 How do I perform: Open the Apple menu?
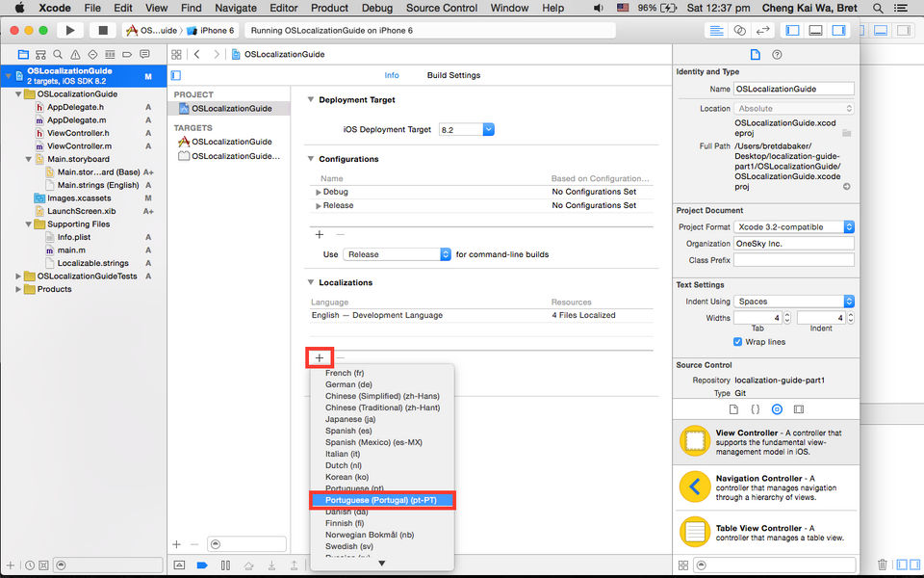(x=19, y=9)
